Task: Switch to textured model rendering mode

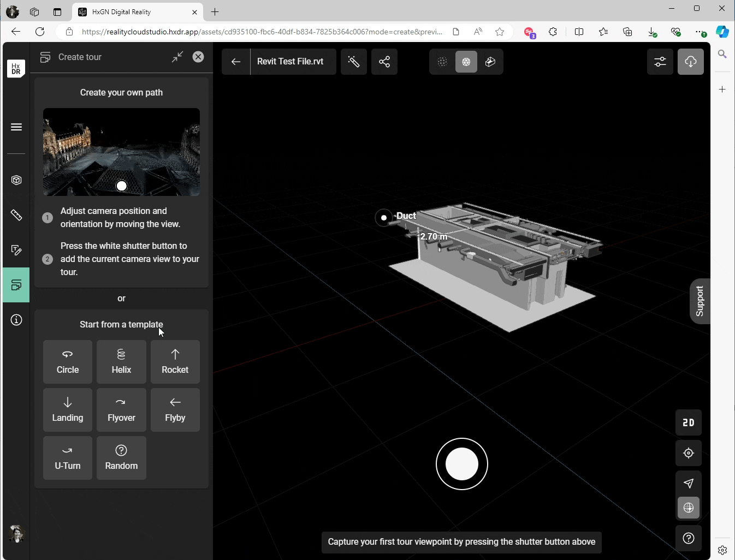Action: 490,62
